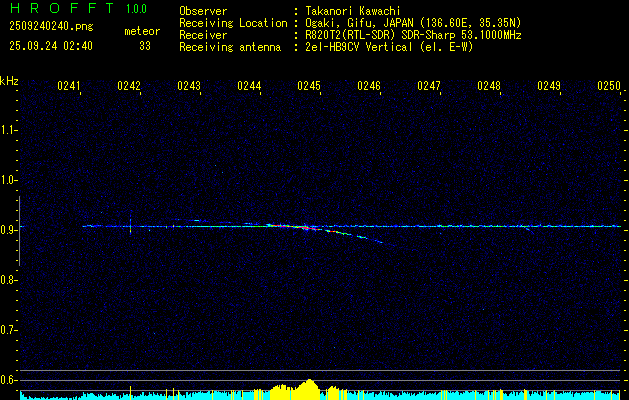Click the 25.09.24 02:40 date stamp
The height and width of the screenshot is (400, 629).
pos(50,46)
